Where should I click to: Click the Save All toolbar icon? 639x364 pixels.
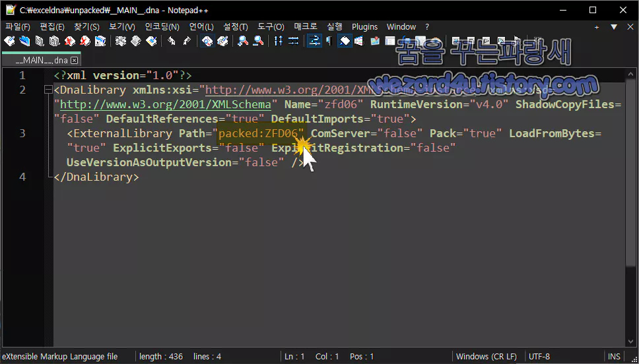click(x=54, y=41)
